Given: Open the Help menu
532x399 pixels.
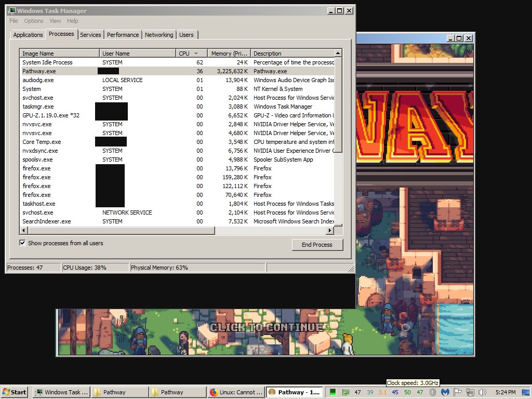Looking at the screenshot, I should [x=73, y=21].
